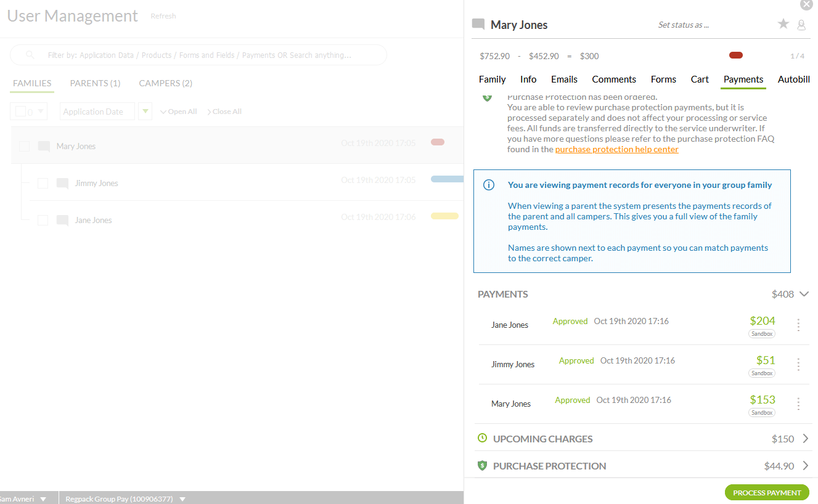Check the Mary Jones row checkbox

click(x=24, y=146)
